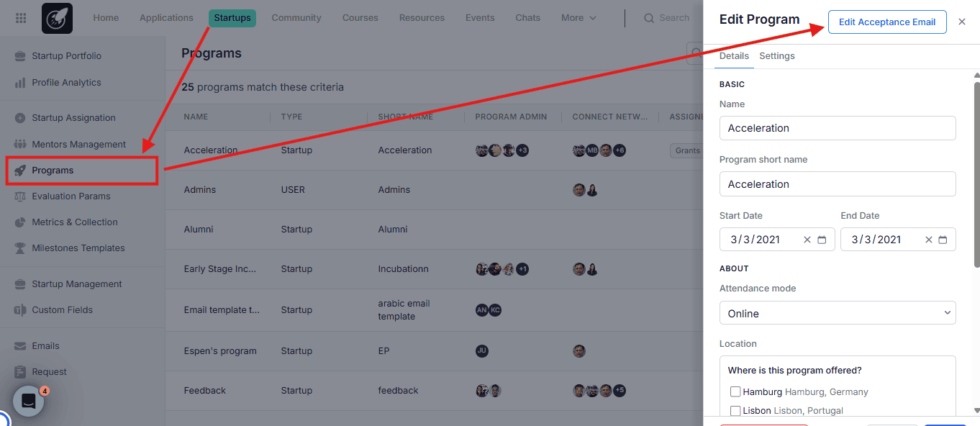This screenshot has height=426, width=980.
Task: Clear the Start Date value
Action: pos(807,240)
